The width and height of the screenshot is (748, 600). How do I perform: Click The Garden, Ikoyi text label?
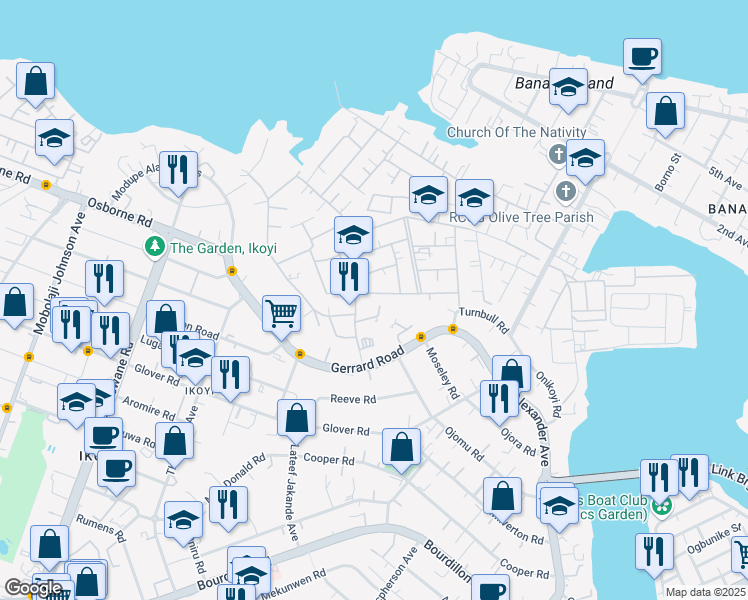point(223,248)
